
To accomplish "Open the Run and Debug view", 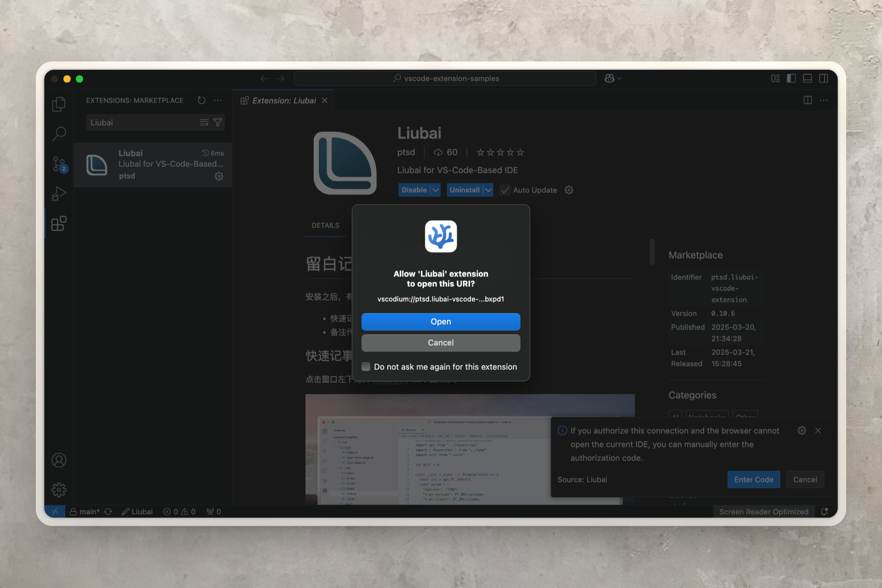I will click(x=59, y=193).
